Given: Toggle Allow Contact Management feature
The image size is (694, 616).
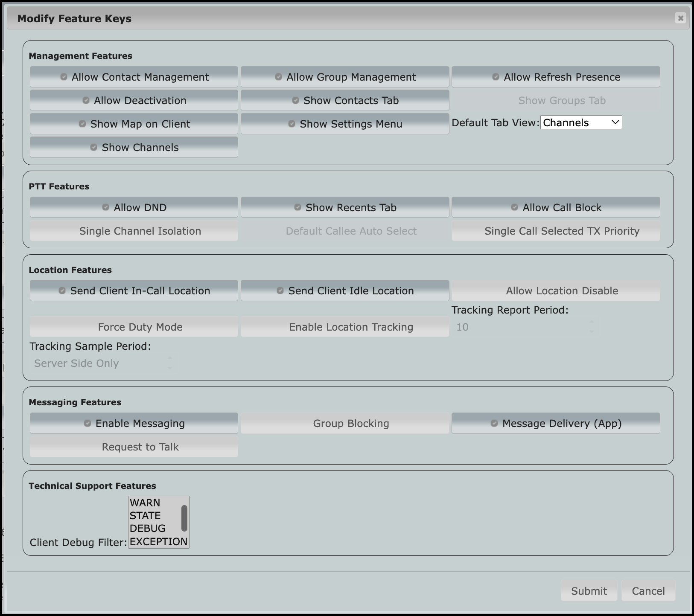Looking at the screenshot, I should click(x=134, y=77).
